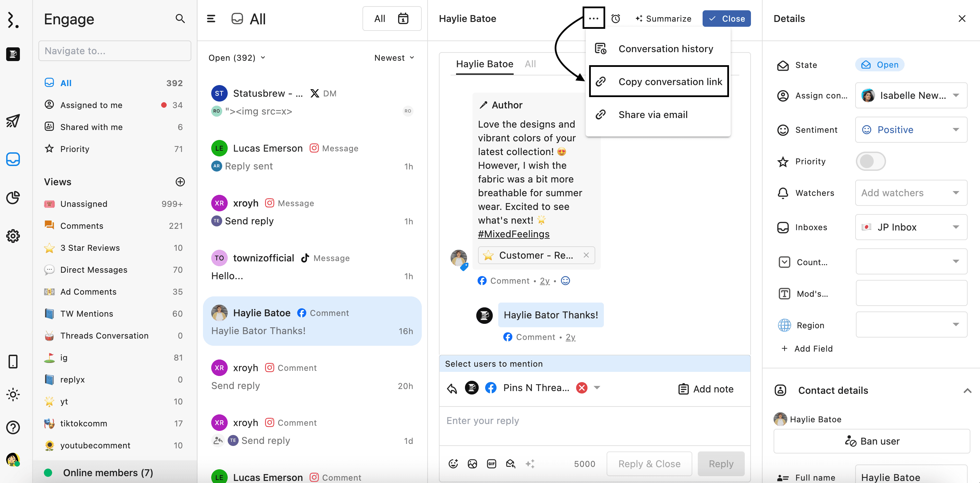The image size is (980, 483).
Task: Toggle the Priority switch in Details
Action: coord(870,161)
